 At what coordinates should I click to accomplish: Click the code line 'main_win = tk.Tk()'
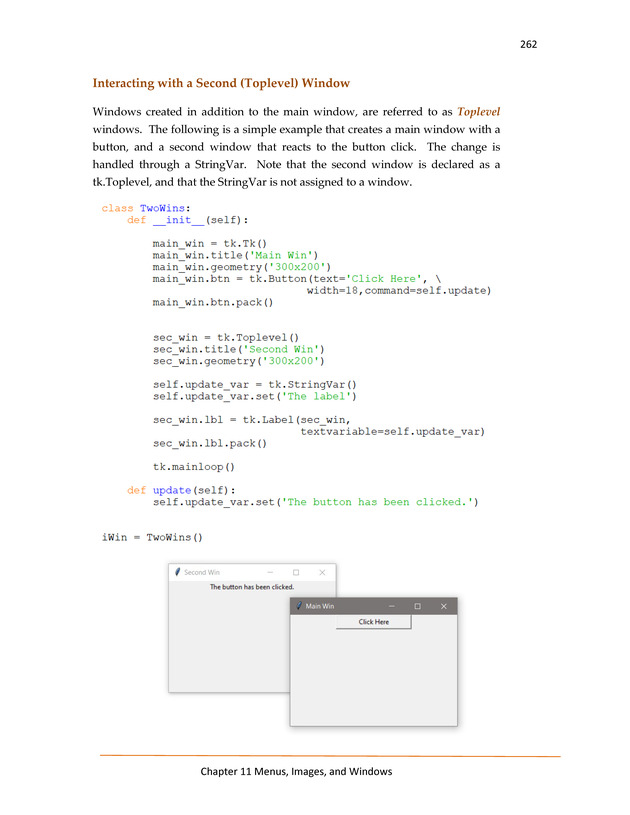tap(209, 243)
